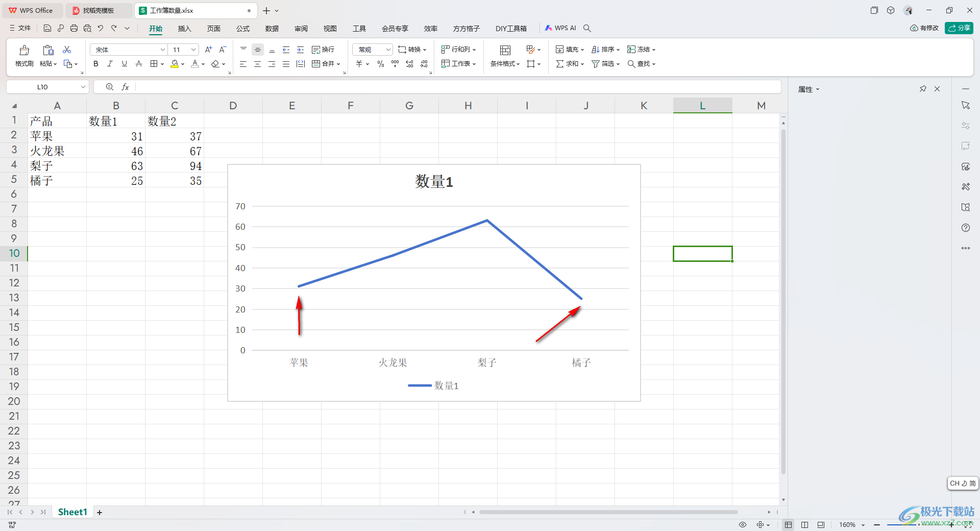Toggle align left
The width and height of the screenshot is (980, 531).
[243, 64]
